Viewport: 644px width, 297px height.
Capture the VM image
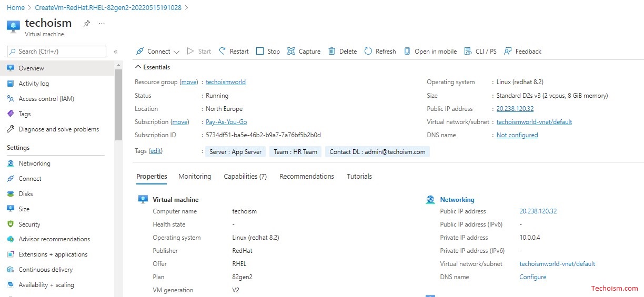(304, 52)
